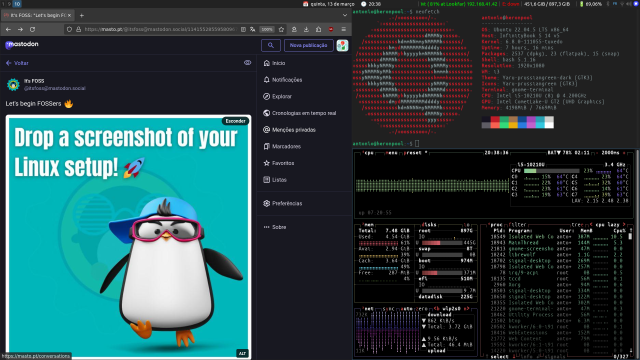The height and width of the screenshot is (360, 640).
Task: Switch to workspace 9 in the top bar
Action: pyautogui.click(x=9, y=4)
